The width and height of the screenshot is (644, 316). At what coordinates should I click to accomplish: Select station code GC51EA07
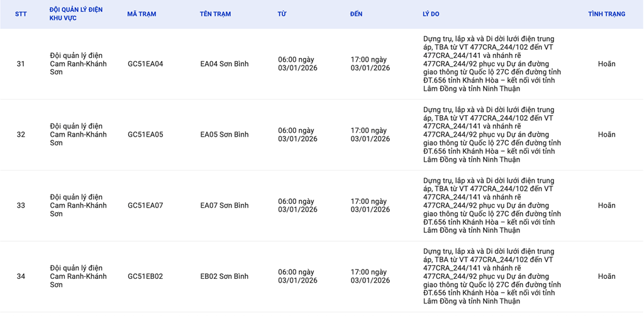(145, 205)
